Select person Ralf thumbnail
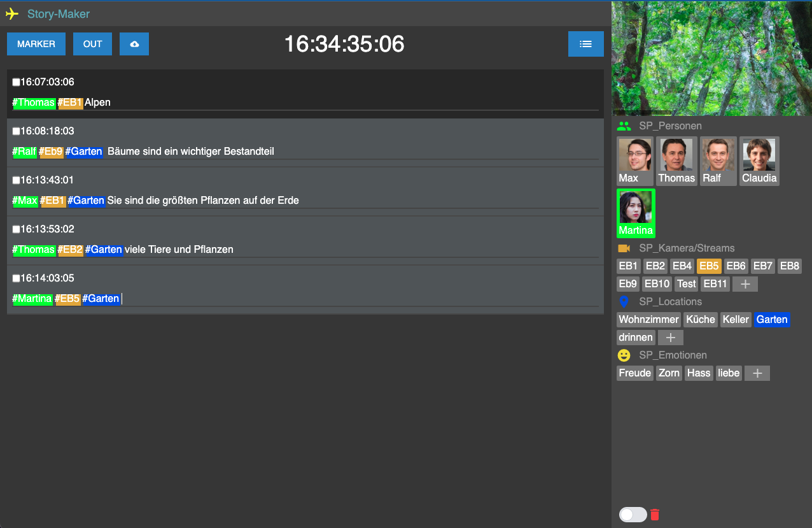The height and width of the screenshot is (528, 812). click(718, 161)
